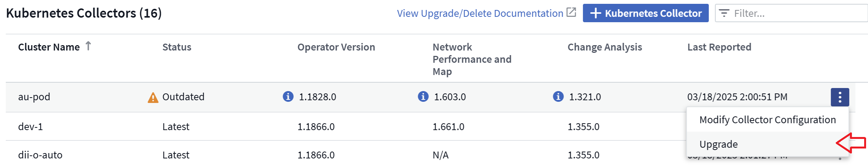The image size is (868, 168).
Task: Add a new Kubernetes Collector
Action: 645,13
